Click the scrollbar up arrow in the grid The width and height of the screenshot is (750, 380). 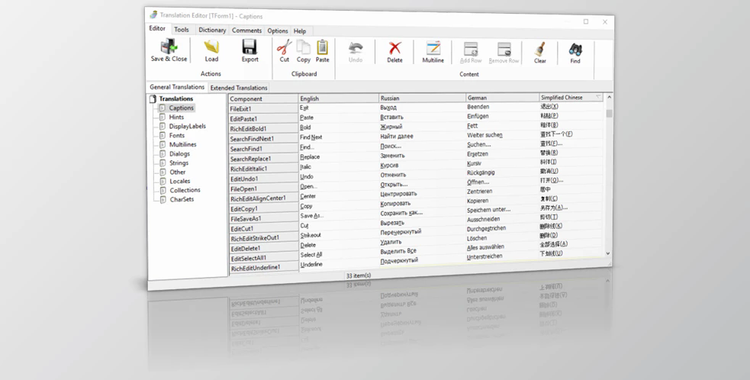click(609, 97)
